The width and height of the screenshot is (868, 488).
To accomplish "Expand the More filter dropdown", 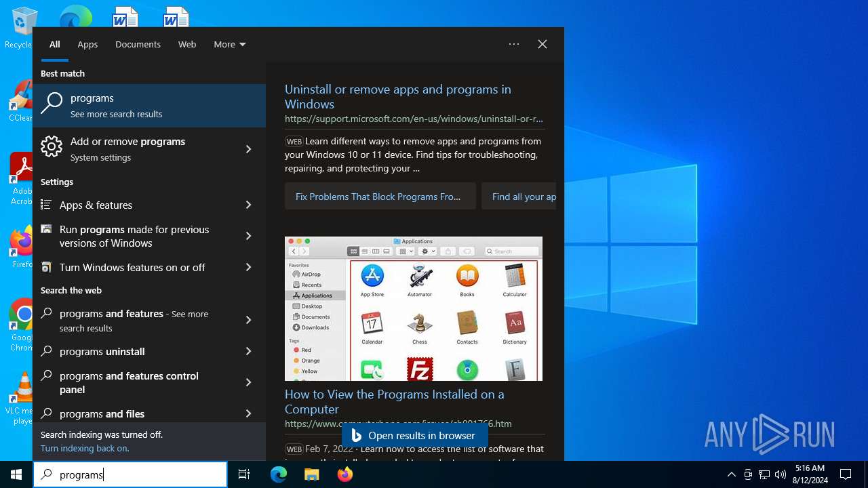I will 230,44.
